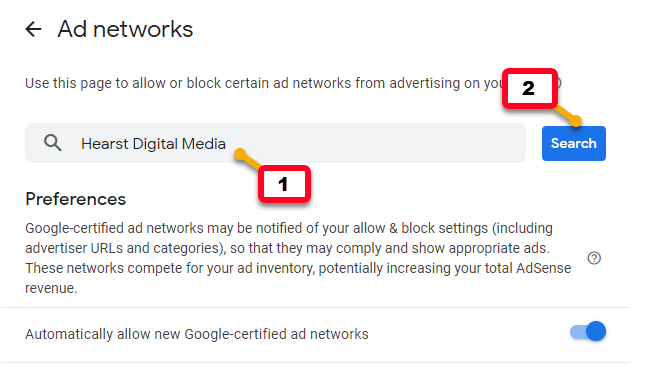
Task: Open help icon beside Preferences description
Action: (x=594, y=258)
